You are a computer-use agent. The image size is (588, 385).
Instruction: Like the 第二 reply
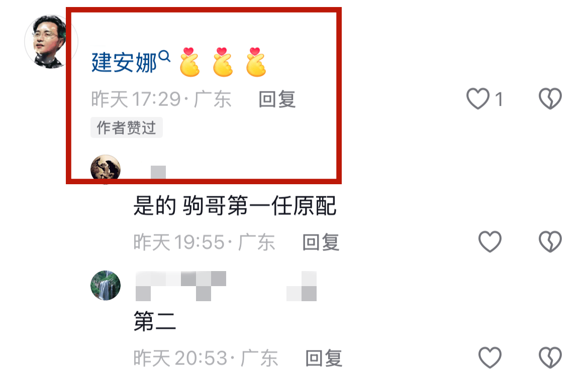[490, 358]
